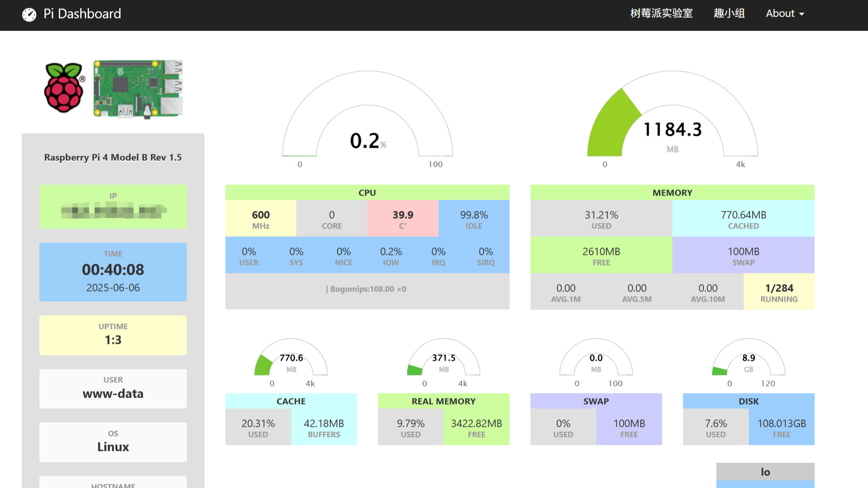Click the 1/284 RUNNING processes cell
The width and height of the screenshot is (868, 488).
point(779,292)
